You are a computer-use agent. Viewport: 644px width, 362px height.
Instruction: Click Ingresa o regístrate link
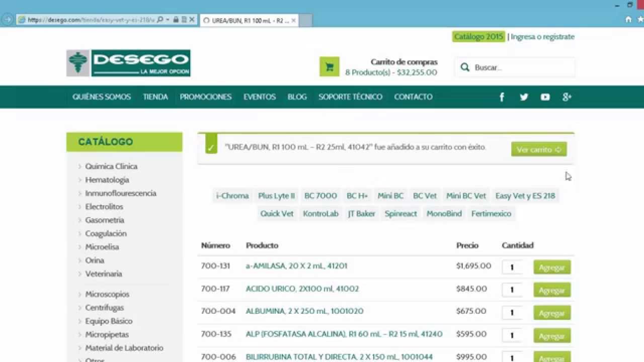tap(542, 37)
